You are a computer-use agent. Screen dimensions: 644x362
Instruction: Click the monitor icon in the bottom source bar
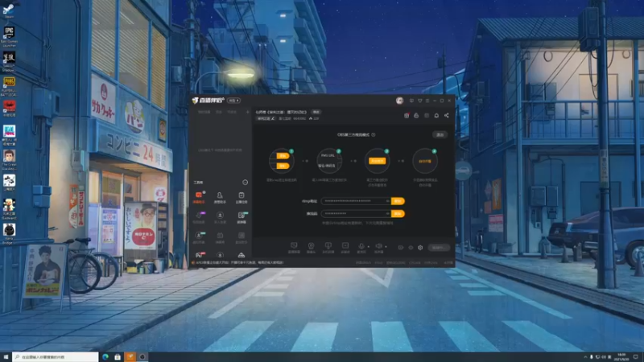[x=294, y=247]
